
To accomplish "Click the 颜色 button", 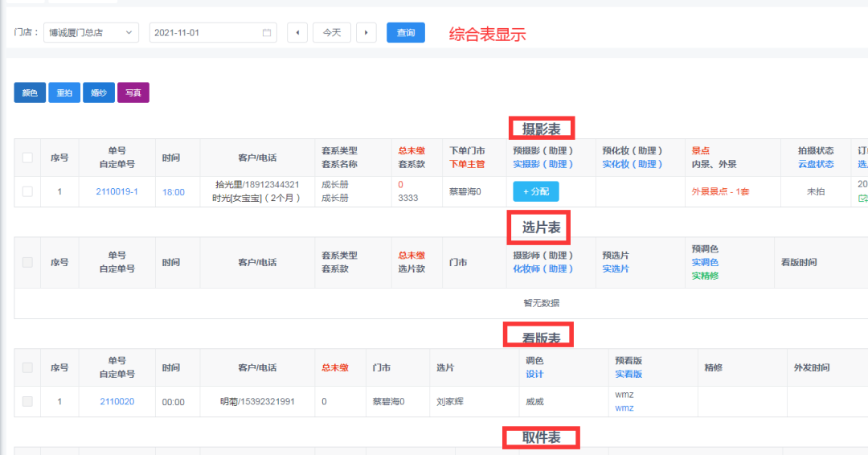I will (30, 92).
